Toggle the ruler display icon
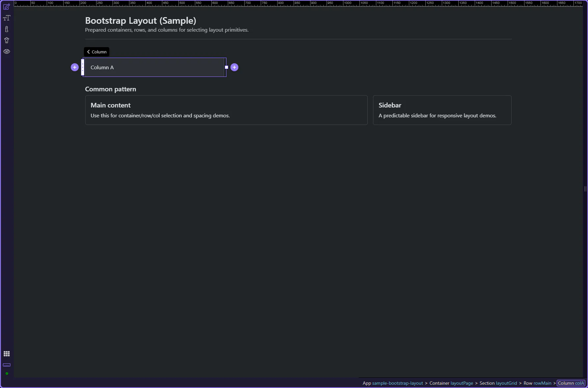The width and height of the screenshot is (588, 388). point(7,365)
